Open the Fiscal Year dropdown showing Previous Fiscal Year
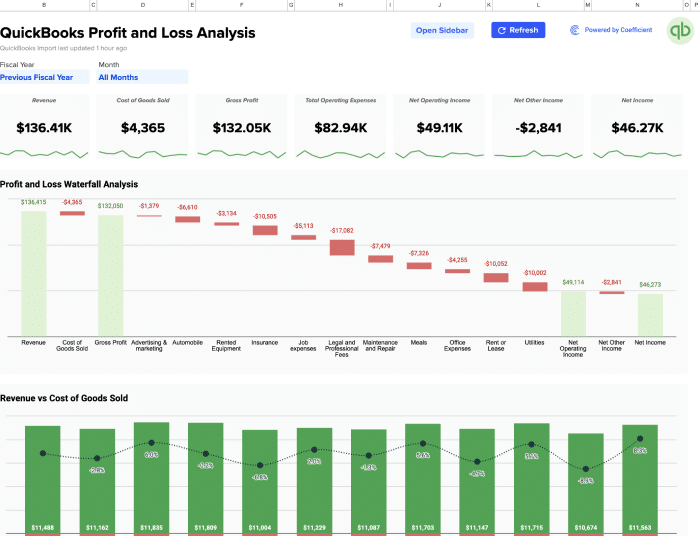700x536 pixels. (44, 77)
